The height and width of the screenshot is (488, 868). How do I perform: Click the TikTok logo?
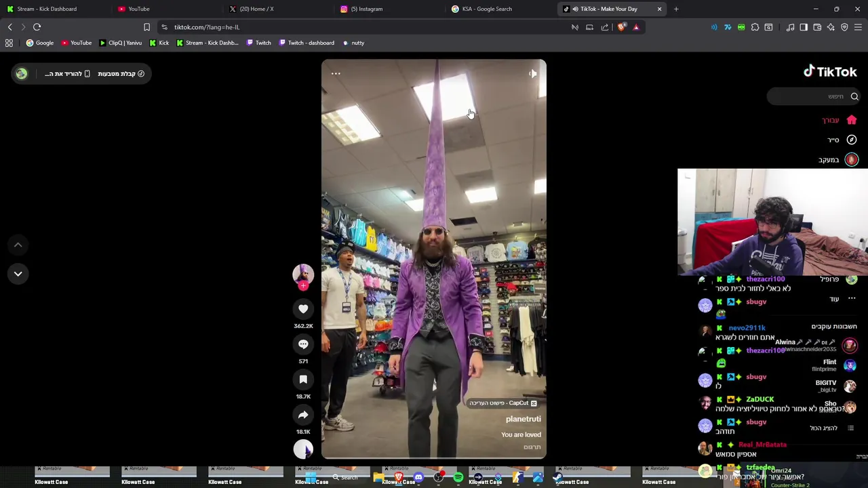830,71
